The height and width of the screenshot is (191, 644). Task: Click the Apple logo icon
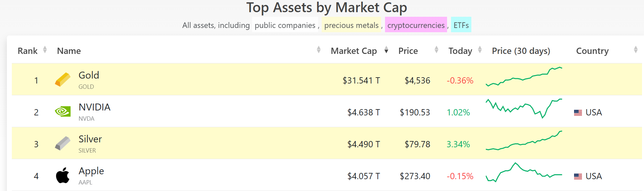[x=62, y=175]
